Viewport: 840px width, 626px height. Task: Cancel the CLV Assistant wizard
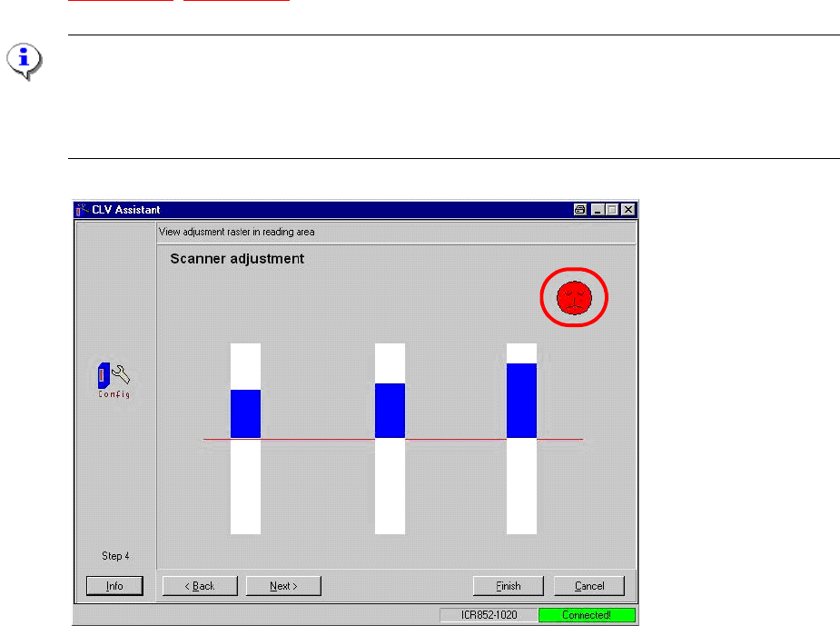(589, 586)
